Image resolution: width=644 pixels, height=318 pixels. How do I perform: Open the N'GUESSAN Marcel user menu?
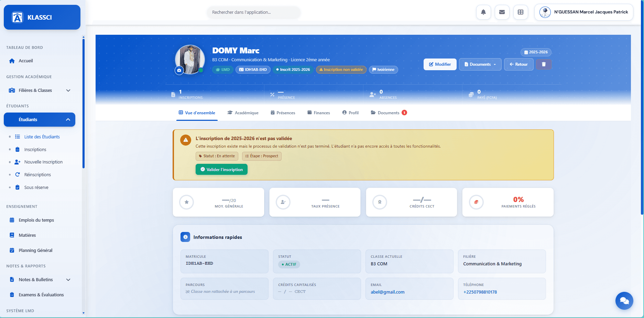tap(584, 12)
